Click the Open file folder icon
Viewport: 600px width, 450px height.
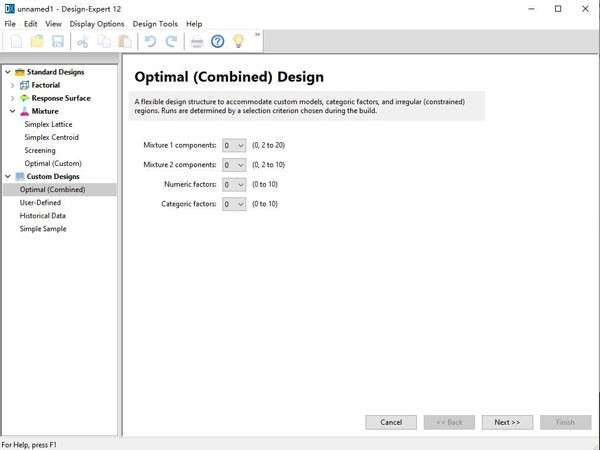click(x=37, y=41)
